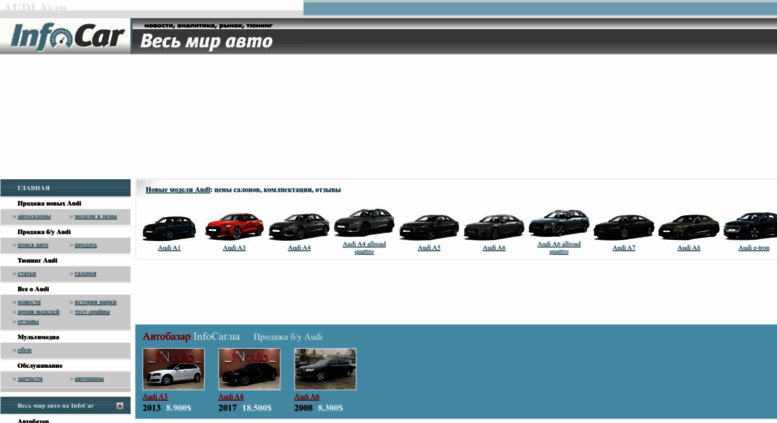Click the InfoCar logo

point(67,37)
